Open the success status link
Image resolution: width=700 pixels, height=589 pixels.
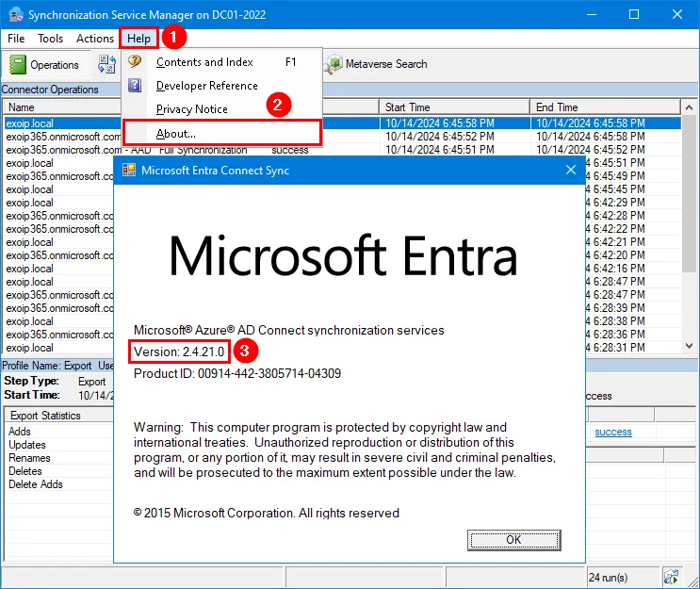tap(613, 432)
